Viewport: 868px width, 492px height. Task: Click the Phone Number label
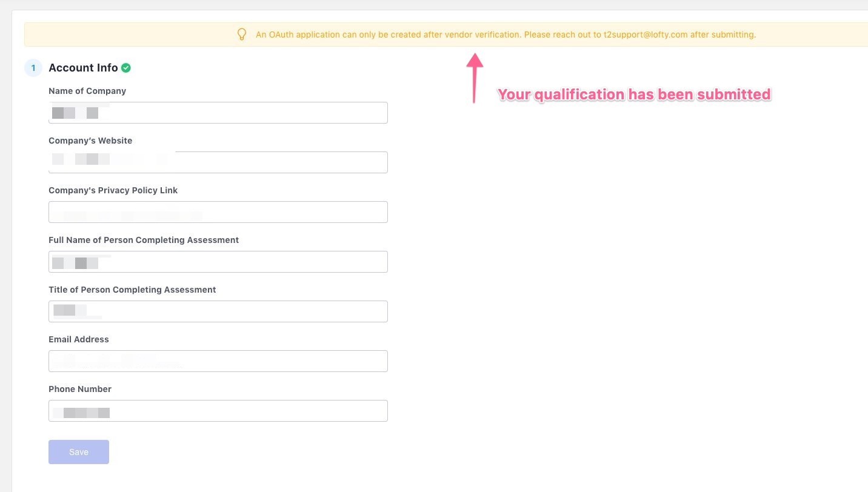(80, 389)
